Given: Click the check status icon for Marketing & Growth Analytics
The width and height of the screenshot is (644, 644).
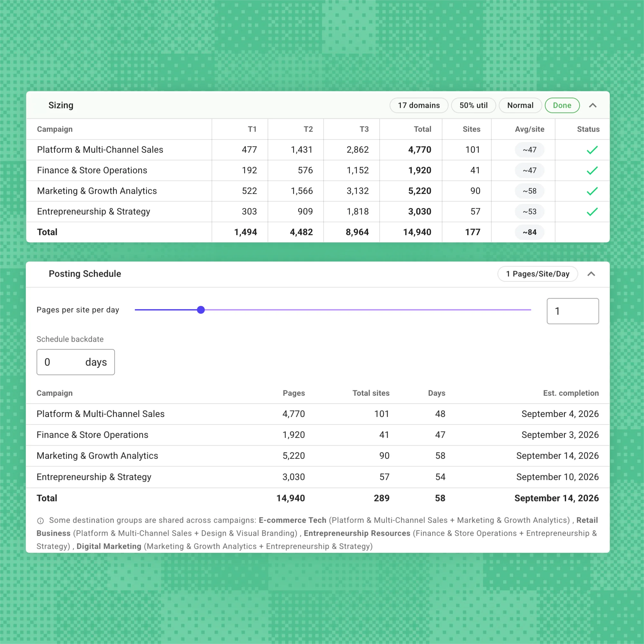Looking at the screenshot, I should click(592, 191).
